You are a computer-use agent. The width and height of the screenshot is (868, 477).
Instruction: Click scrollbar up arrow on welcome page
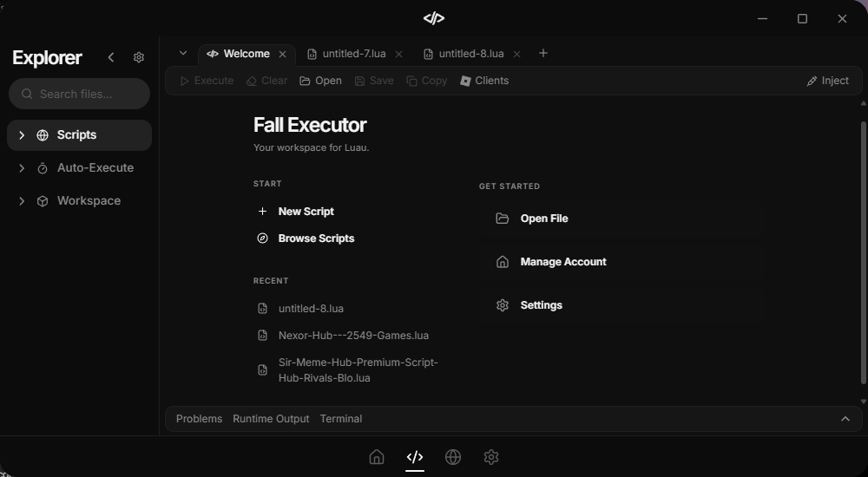(863, 104)
